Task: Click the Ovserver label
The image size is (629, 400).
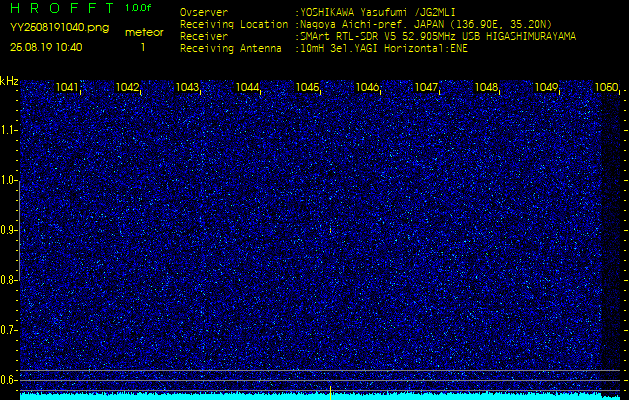Action: (x=204, y=12)
